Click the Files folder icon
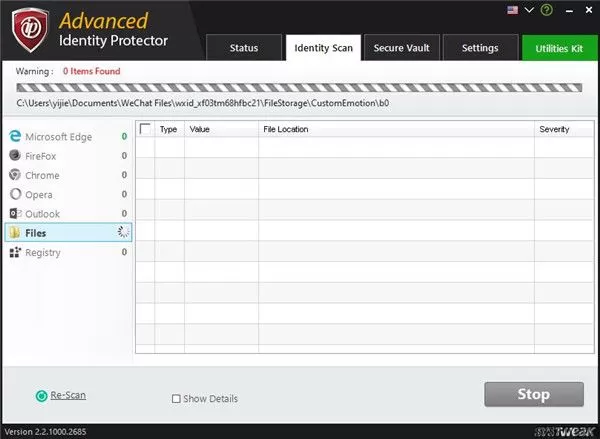Screen dimensions: 600x439 (15, 232)
